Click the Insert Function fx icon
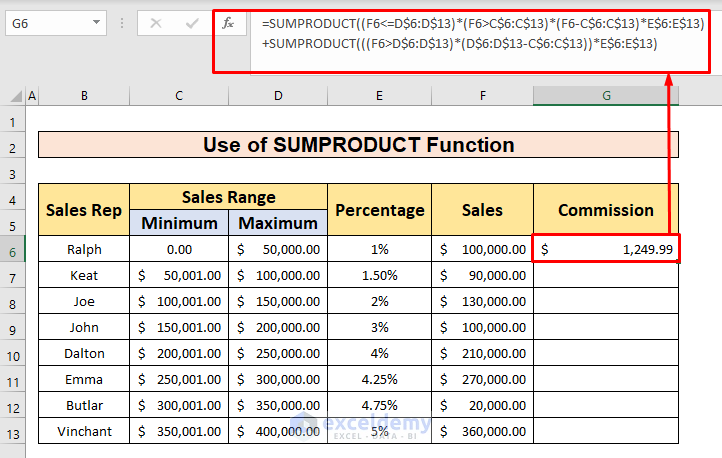The width and height of the screenshot is (722, 458). pos(228,22)
